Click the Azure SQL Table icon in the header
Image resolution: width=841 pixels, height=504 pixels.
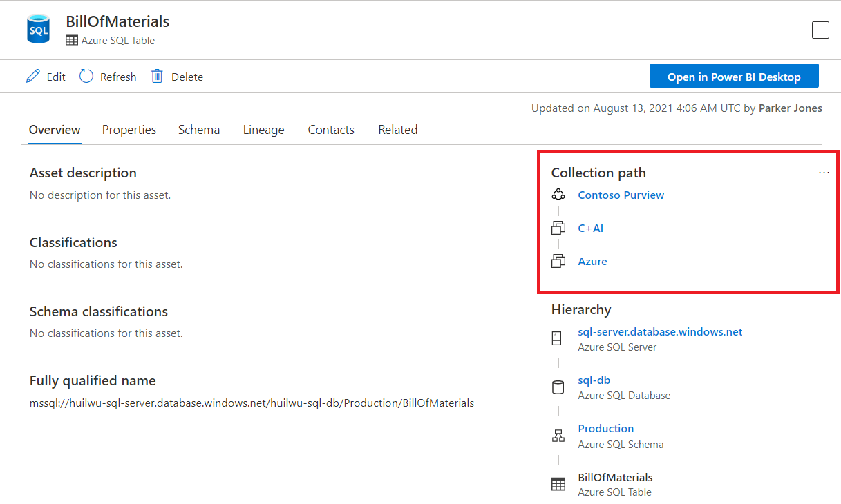[x=71, y=40]
